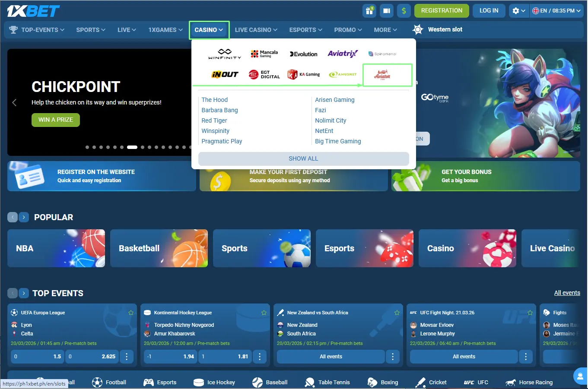Select the KA Gaming provider logo

304,75
